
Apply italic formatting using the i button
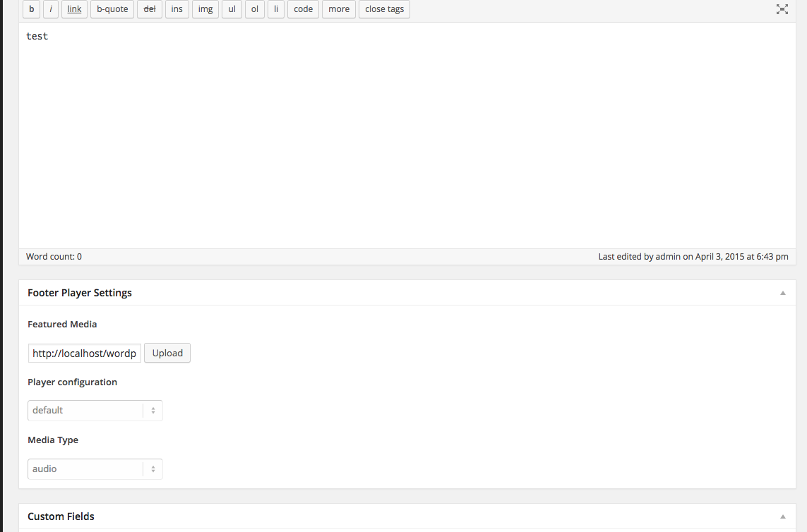(50, 9)
